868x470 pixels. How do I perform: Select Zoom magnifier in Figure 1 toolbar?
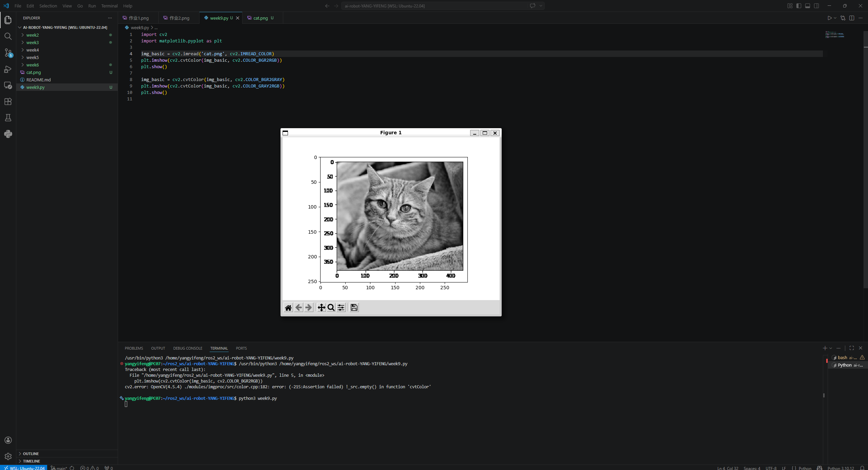pyautogui.click(x=331, y=308)
